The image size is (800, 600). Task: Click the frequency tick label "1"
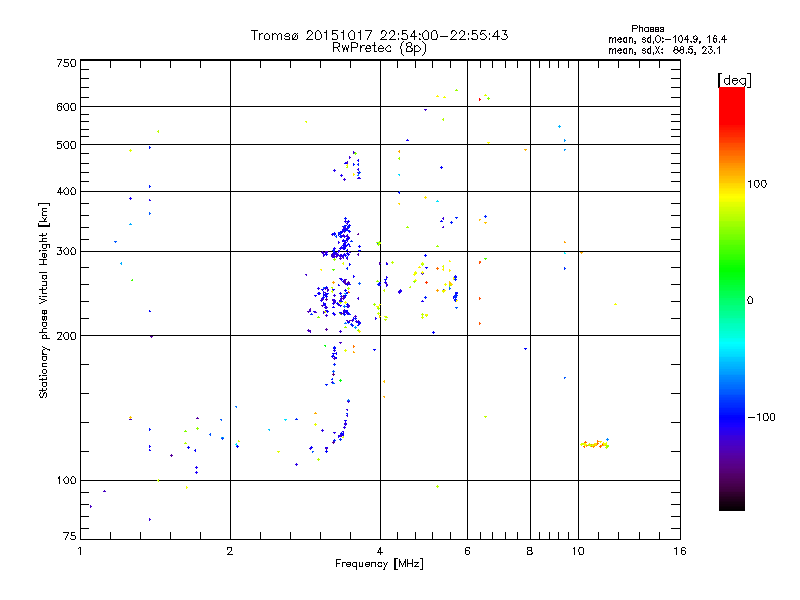coord(80,551)
